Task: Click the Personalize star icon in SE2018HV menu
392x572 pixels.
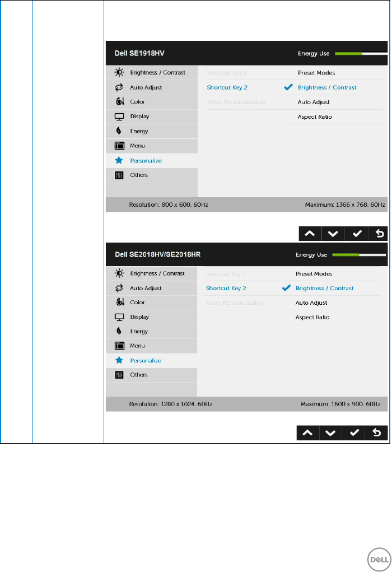Action: (x=119, y=360)
